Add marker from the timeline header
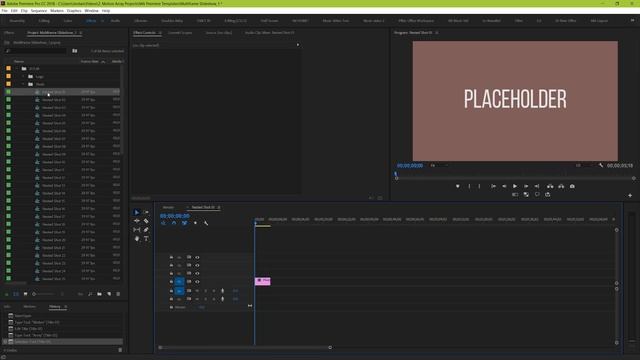Image resolution: width=640 pixels, height=360 pixels. coord(195,223)
